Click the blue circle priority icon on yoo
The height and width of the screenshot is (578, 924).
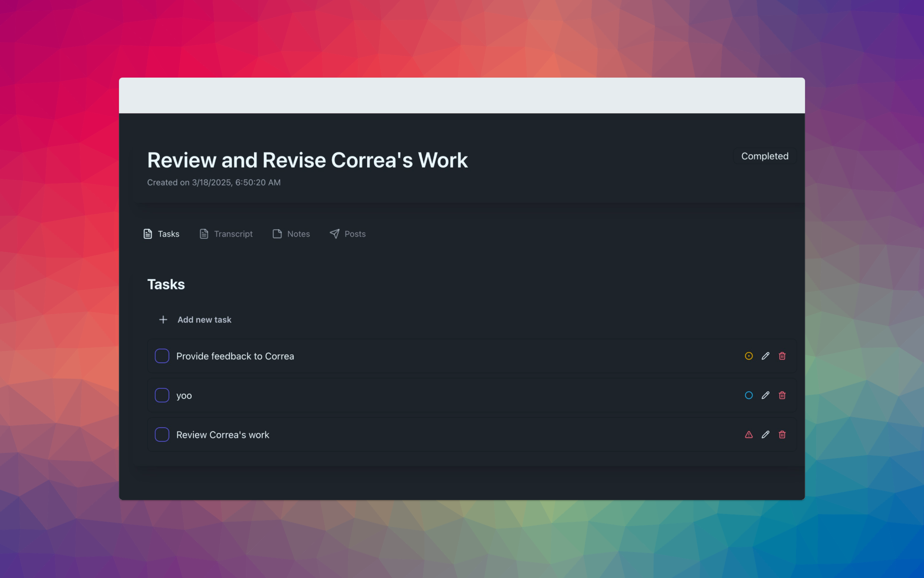point(748,395)
